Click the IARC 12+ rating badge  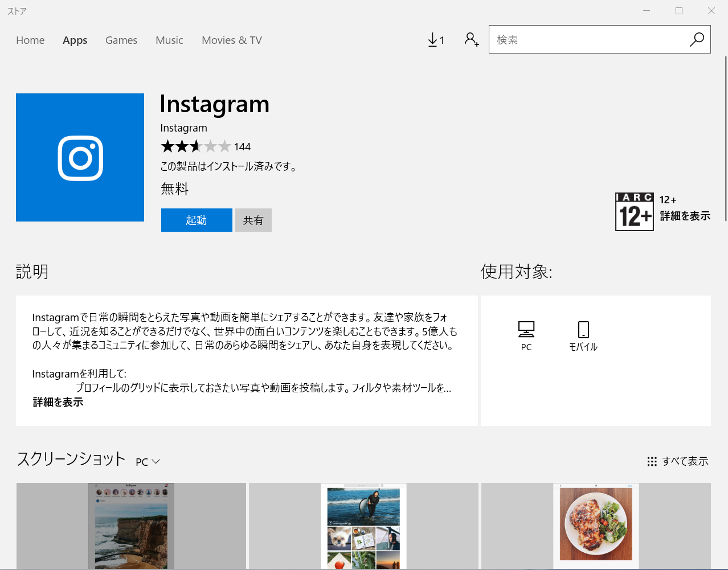[x=635, y=212]
